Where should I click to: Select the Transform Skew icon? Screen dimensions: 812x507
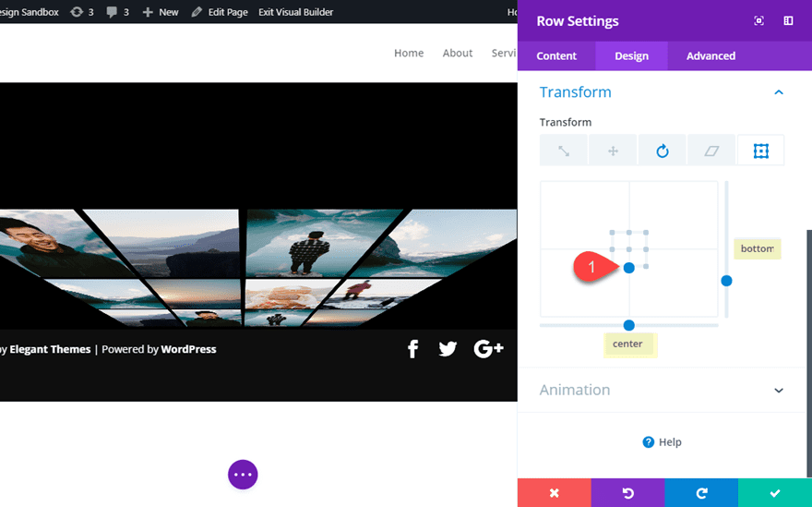711,151
